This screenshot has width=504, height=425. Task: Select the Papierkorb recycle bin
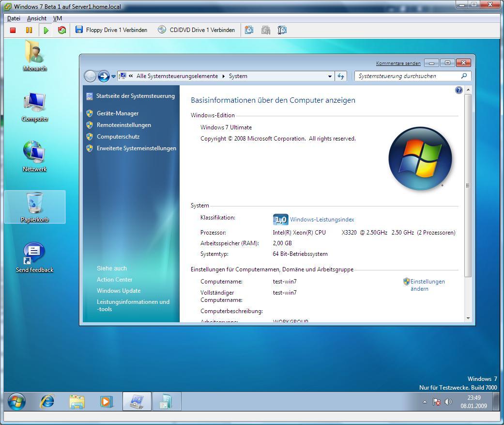pos(35,207)
